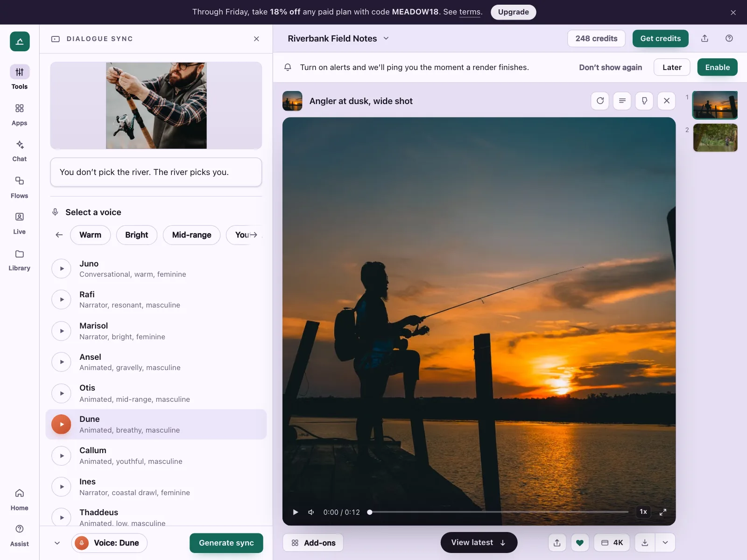Select the Juno voice name

pyautogui.click(x=89, y=264)
